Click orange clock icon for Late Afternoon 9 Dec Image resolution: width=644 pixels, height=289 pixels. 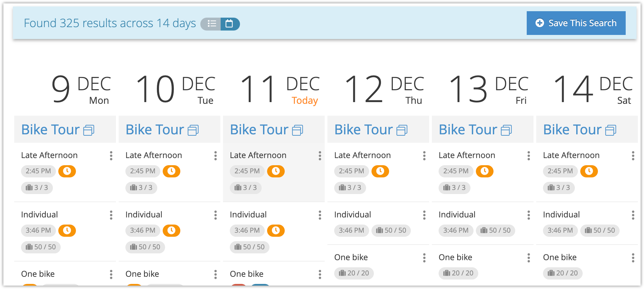[x=67, y=171]
